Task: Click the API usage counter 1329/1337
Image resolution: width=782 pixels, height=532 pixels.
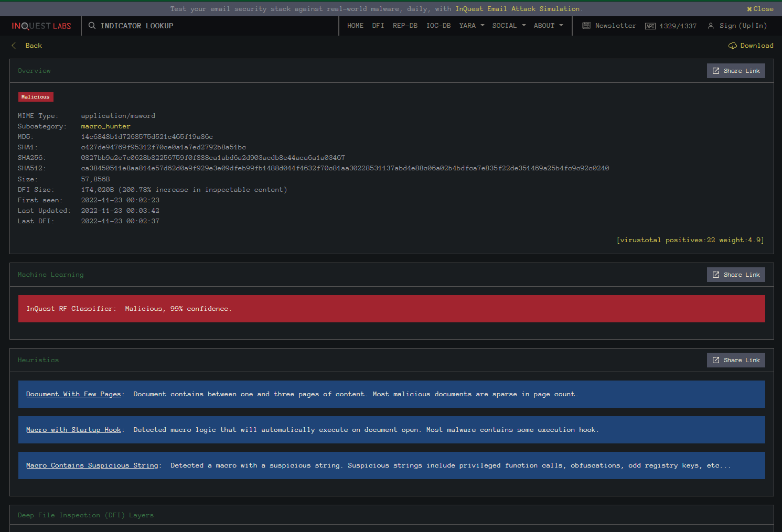Action: point(678,26)
